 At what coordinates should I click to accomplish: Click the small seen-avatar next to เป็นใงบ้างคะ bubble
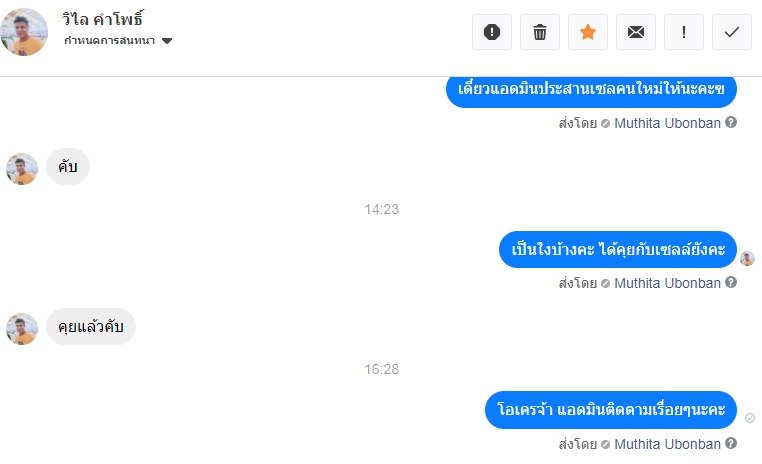point(747,258)
